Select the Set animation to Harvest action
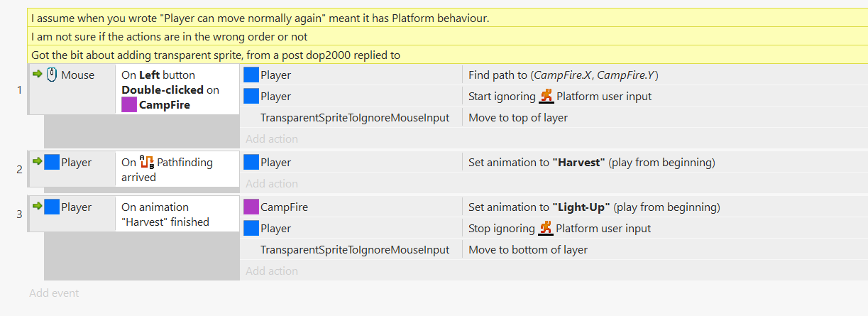 591,163
